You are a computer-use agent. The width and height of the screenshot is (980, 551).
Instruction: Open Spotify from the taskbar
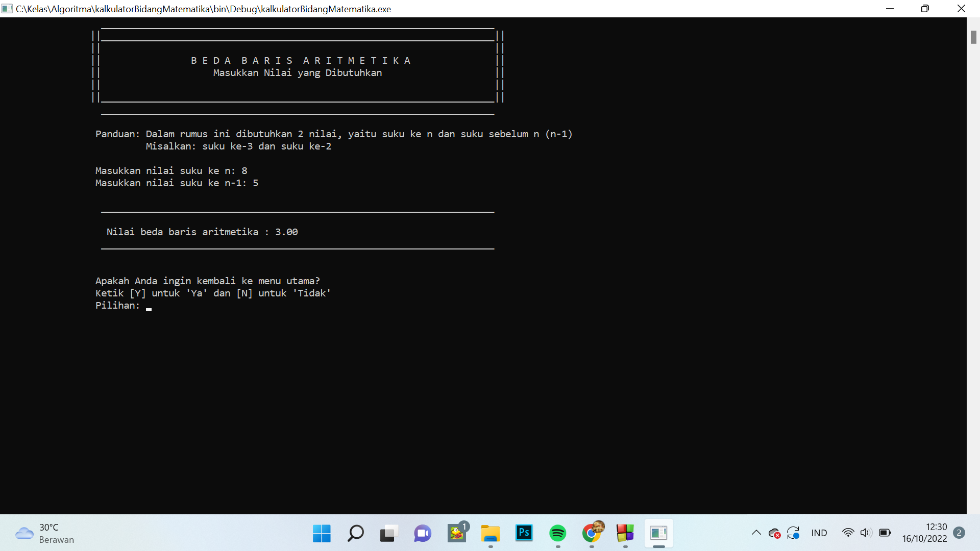click(x=557, y=533)
